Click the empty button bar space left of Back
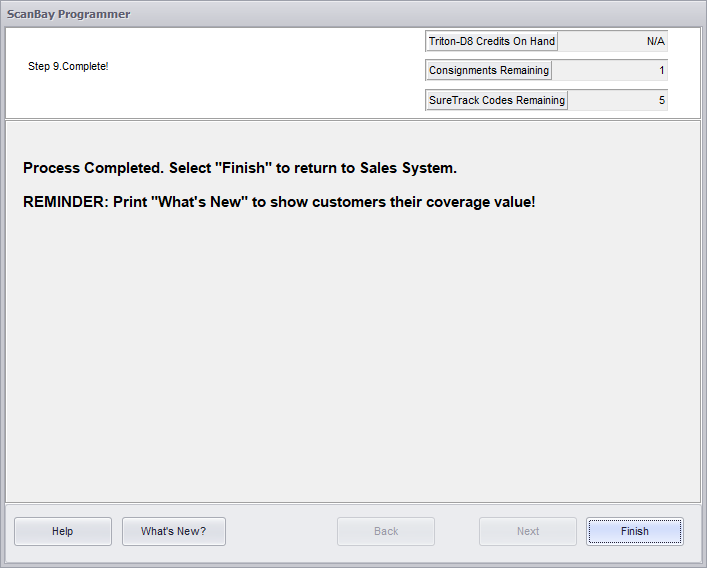The height and width of the screenshot is (570, 708). (x=281, y=531)
